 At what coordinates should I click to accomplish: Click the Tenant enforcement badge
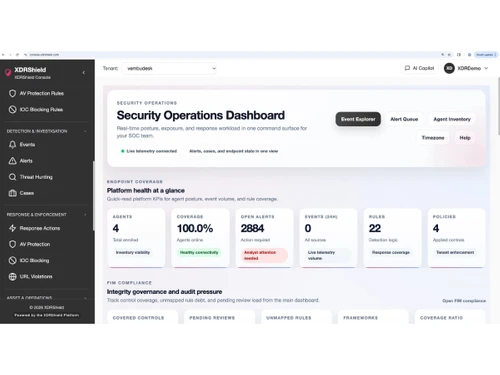click(x=455, y=252)
